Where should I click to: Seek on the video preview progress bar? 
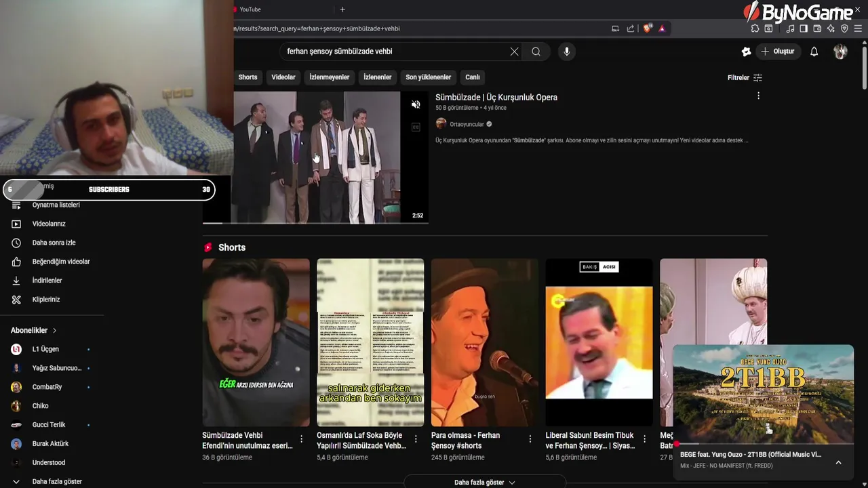[x=315, y=223]
